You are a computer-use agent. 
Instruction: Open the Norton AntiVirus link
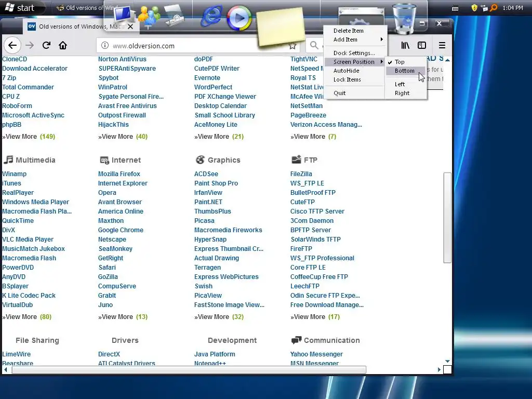tap(122, 59)
